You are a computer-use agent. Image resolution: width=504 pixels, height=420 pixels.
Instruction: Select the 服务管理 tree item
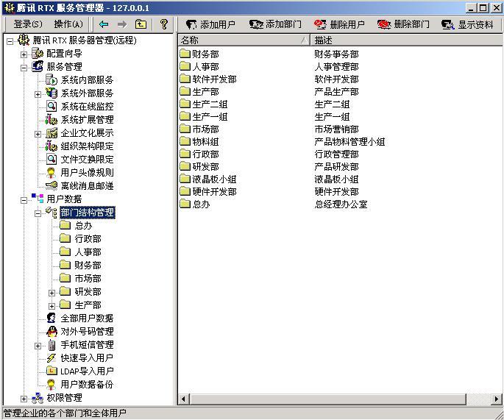(64, 66)
